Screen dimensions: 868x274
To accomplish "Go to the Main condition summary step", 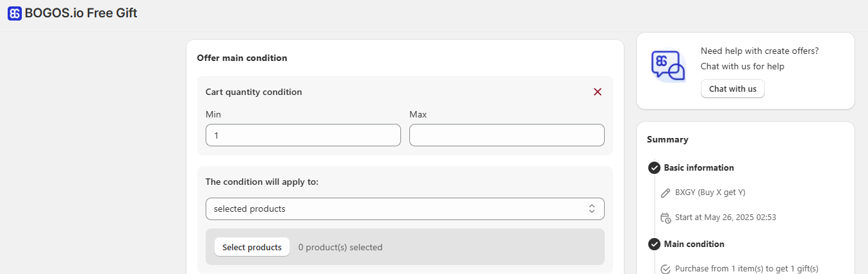I will (x=694, y=244).
